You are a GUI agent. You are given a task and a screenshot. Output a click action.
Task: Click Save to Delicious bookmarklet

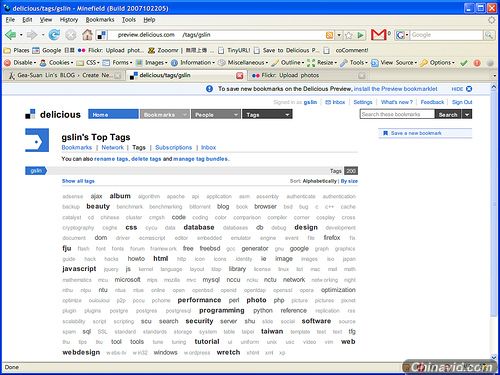(x=286, y=50)
